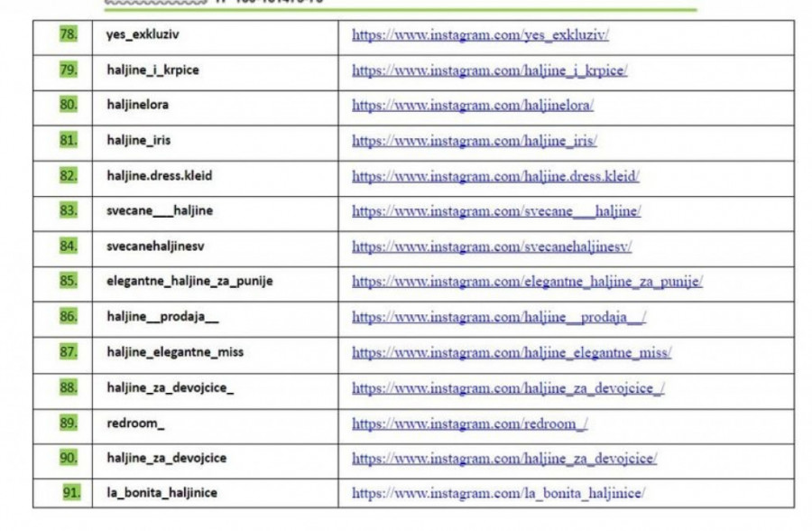
Task: Open the haljinelora Instagram link
Action: click(x=472, y=106)
